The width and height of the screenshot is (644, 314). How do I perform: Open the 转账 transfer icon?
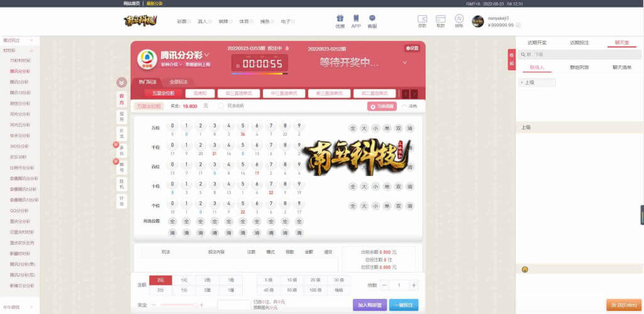pyautogui.click(x=459, y=18)
